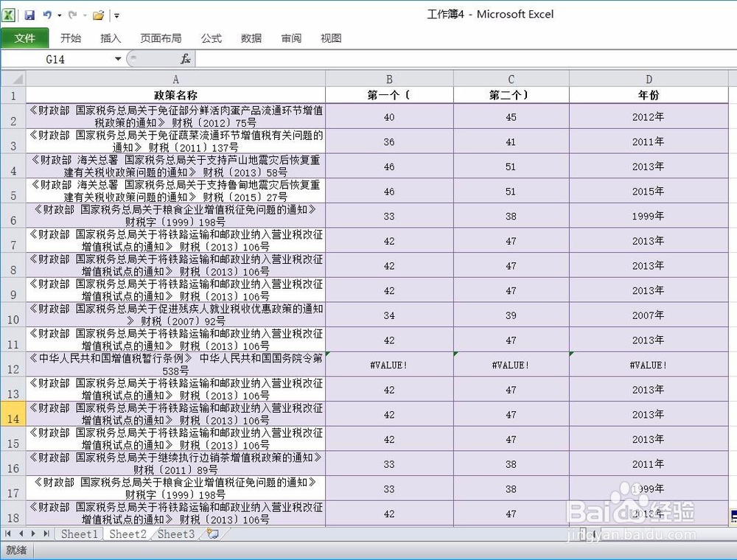Select highlighted row 14 header

tap(13, 414)
